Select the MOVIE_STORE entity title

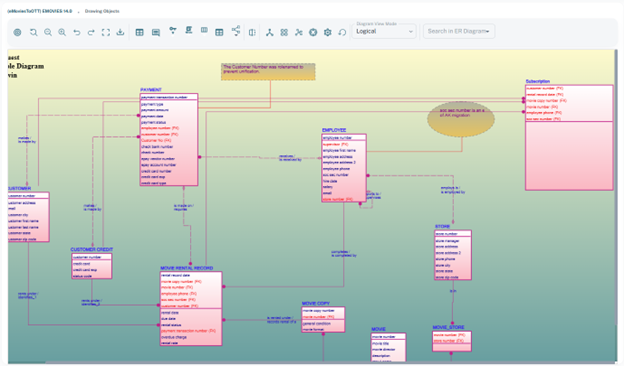tap(448, 327)
